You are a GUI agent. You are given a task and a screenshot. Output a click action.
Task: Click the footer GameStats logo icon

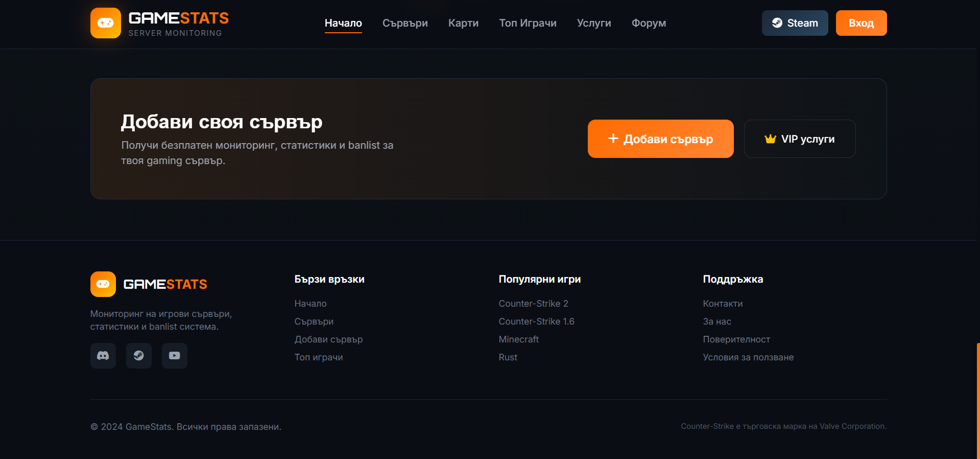[103, 284]
